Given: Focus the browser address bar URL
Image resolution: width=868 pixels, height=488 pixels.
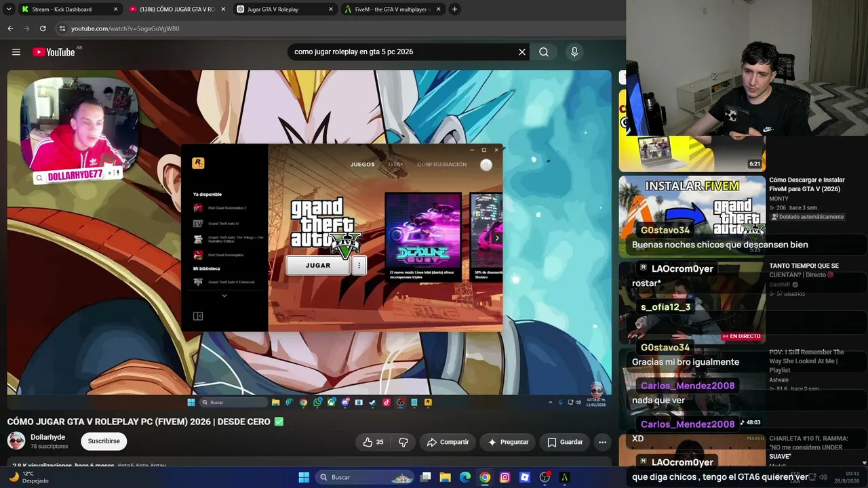Looking at the screenshot, I should [125, 28].
